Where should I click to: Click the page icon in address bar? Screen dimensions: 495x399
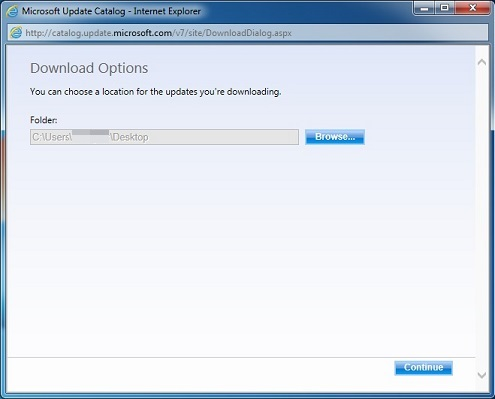(x=16, y=33)
